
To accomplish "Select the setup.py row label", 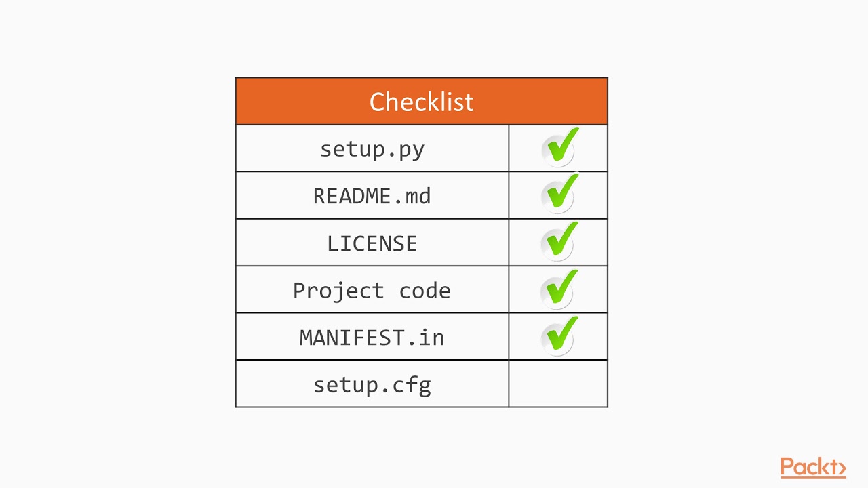I will pyautogui.click(x=372, y=149).
